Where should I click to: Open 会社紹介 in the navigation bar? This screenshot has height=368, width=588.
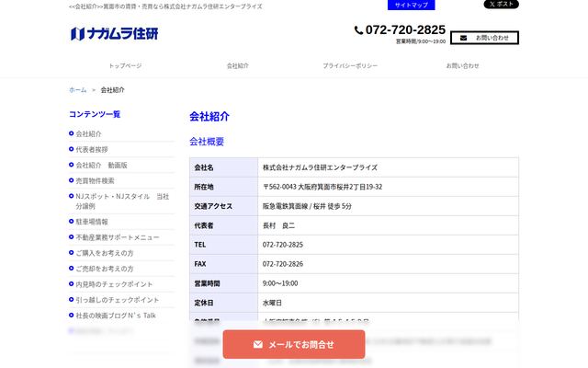coord(238,65)
